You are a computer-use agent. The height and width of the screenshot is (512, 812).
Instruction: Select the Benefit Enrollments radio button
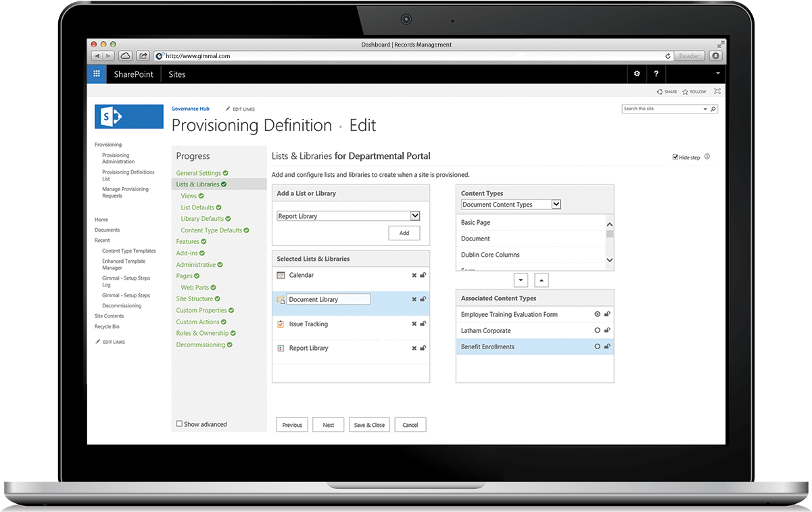point(597,347)
